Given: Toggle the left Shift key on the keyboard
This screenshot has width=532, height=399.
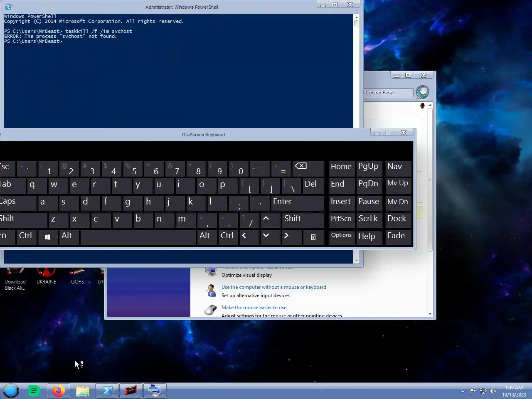Looking at the screenshot, I should (23, 220).
